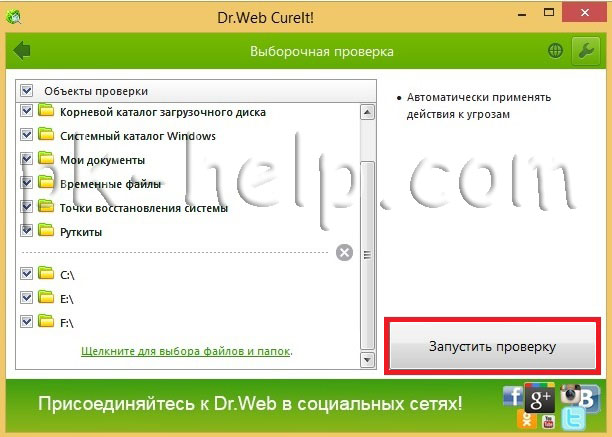
Task: Click the folder icon next to Временные файлы
Action: pos(46,182)
